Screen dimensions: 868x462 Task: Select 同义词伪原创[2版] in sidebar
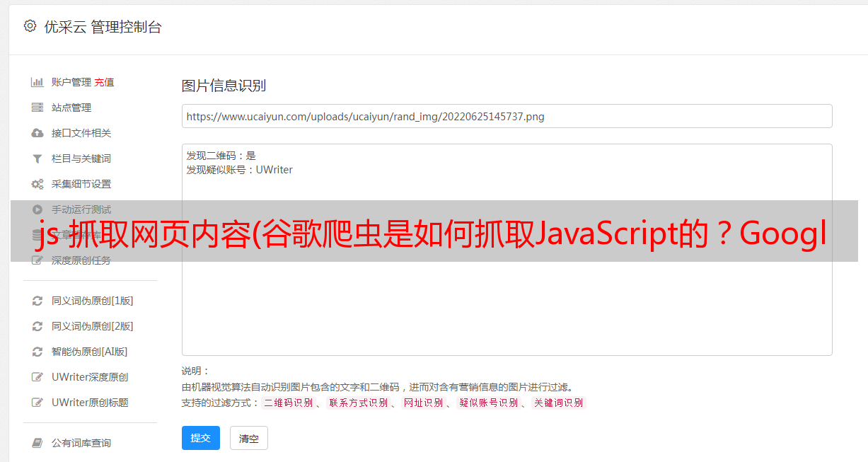click(x=93, y=326)
